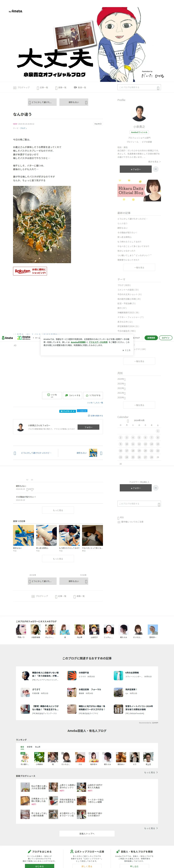Screen dimensions: 174x868
Task: Expand the profile with 続きを見る >
Action: 154,161
